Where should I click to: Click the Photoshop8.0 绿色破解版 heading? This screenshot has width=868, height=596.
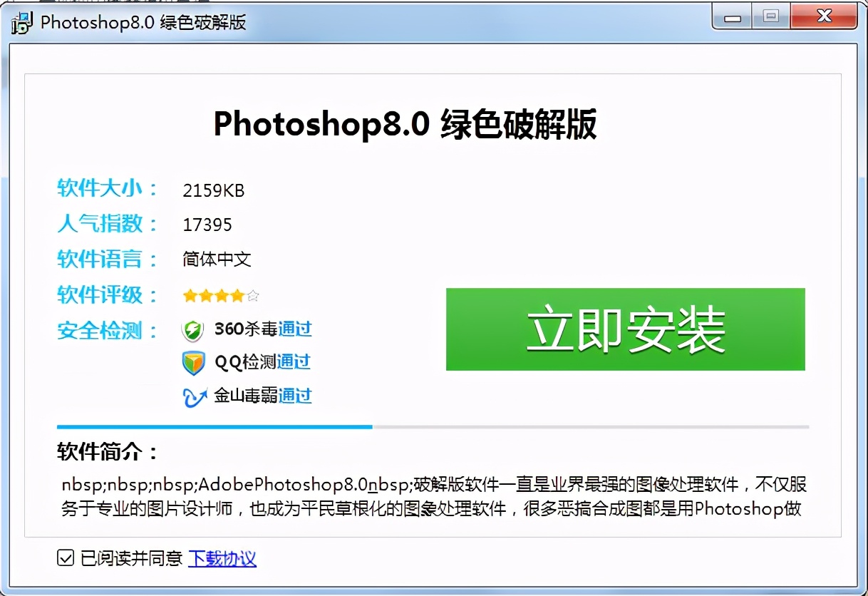point(405,125)
